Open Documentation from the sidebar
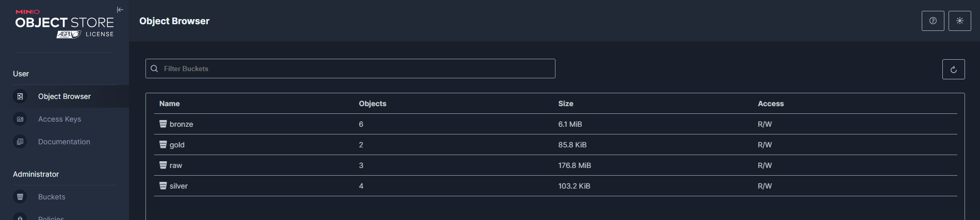 [x=64, y=142]
